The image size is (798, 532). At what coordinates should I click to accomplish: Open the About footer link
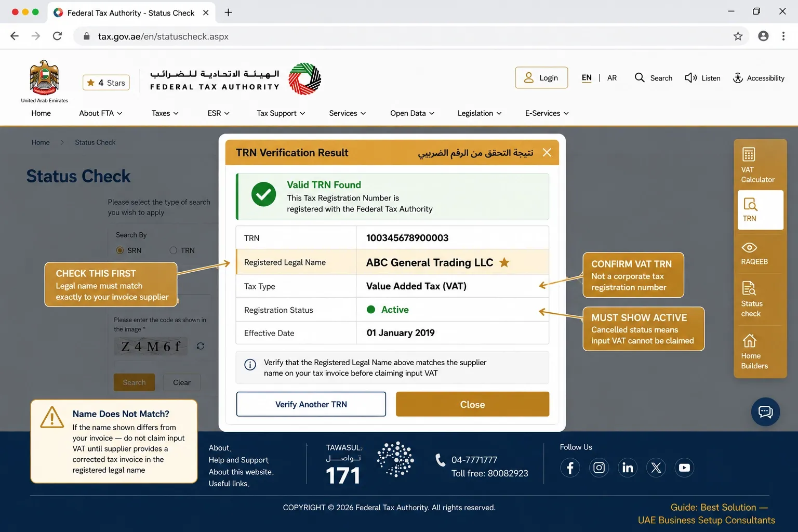(219, 448)
